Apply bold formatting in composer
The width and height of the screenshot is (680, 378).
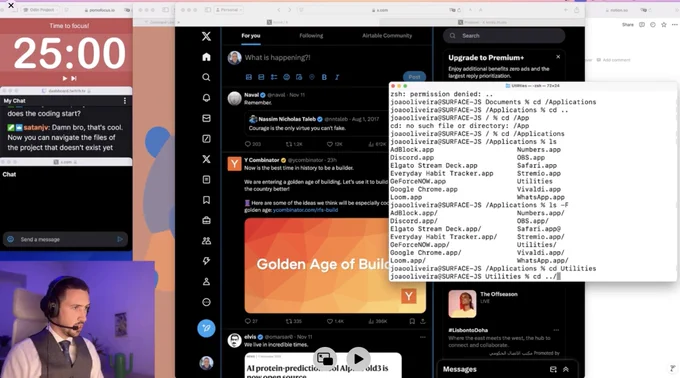[324, 77]
